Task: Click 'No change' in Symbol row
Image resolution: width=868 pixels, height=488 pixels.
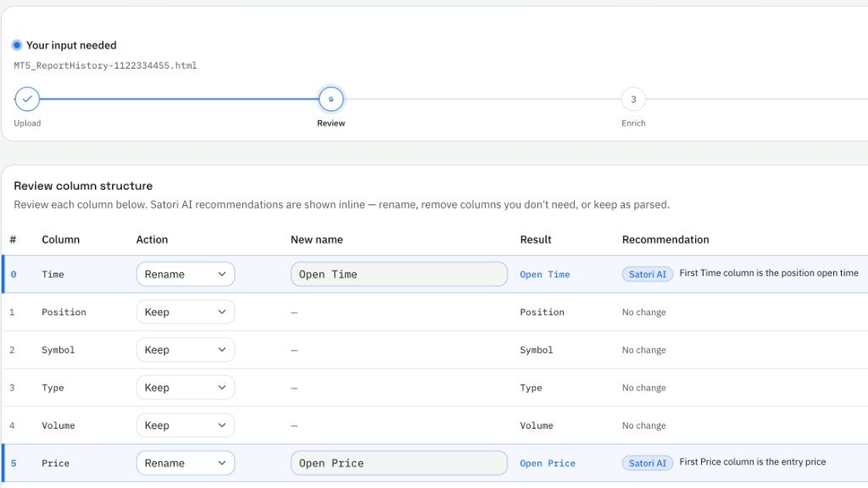Action: coord(644,350)
